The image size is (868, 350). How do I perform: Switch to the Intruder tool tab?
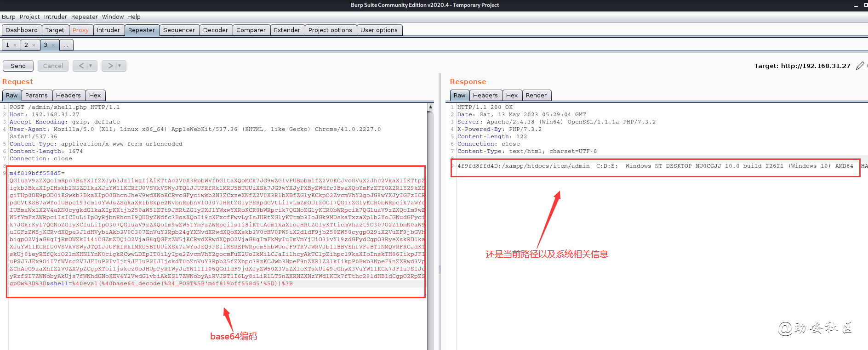click(x=108, y=30)
